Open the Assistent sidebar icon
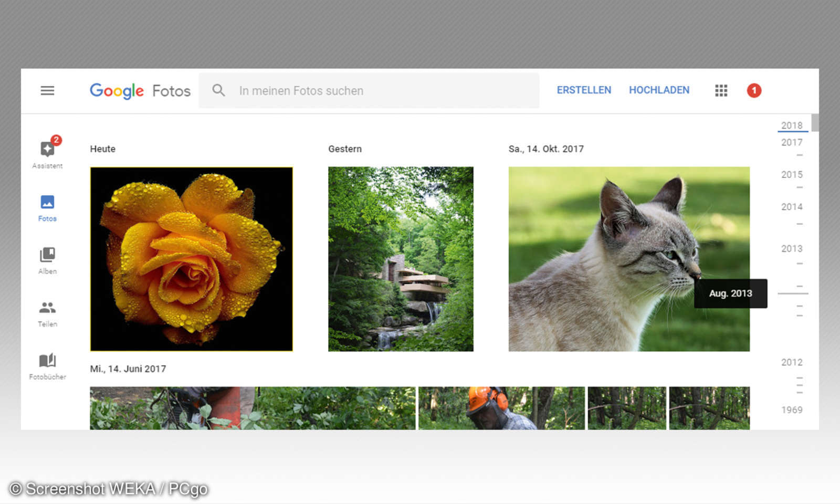The width and height of the screenshot is (840, 504). [47, 150]
